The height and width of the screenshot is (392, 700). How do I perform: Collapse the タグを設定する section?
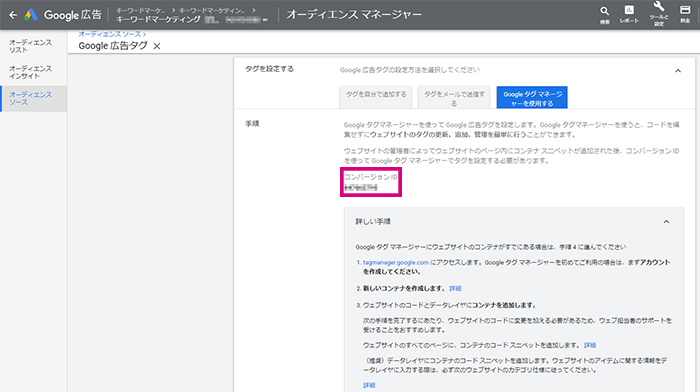point(678,71)
